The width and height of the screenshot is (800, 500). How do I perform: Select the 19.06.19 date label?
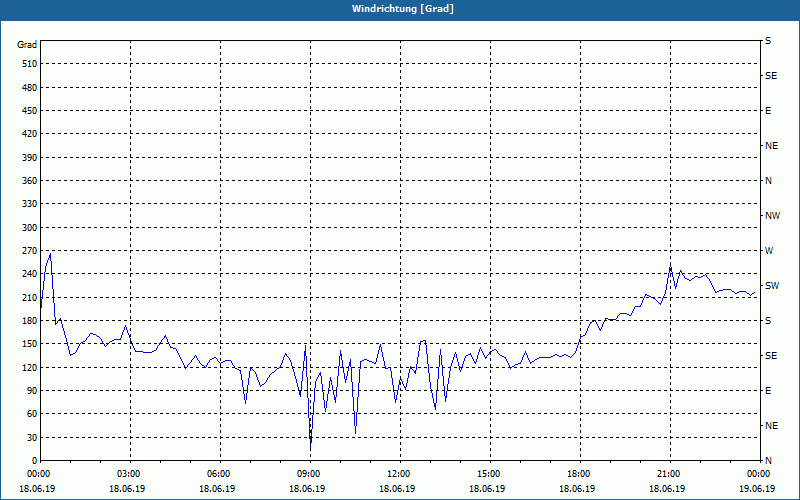point(757,489)
